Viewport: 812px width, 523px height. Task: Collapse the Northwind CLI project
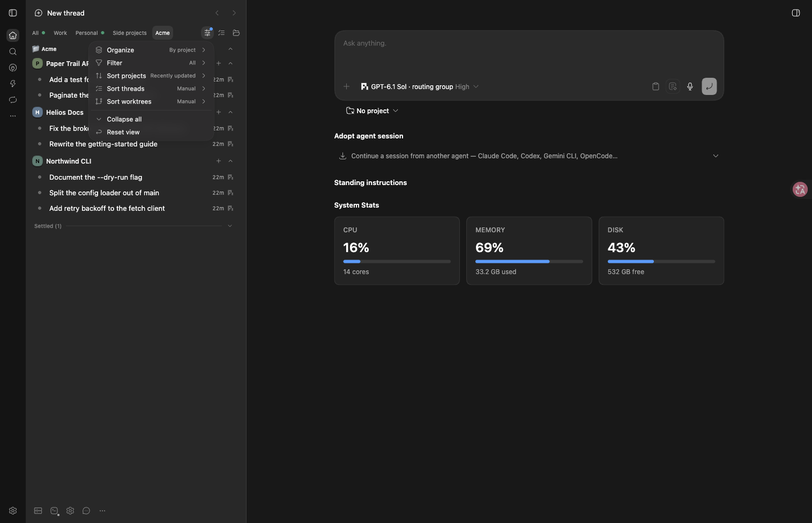click(x=230, y=161)
